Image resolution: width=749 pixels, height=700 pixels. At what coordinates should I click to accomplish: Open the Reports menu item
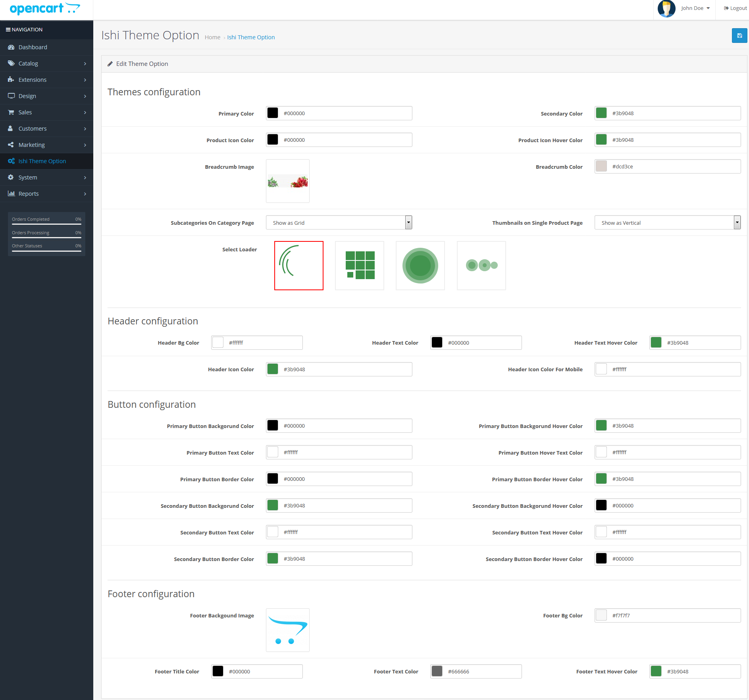pyautogui.click(x=46, y=194)
